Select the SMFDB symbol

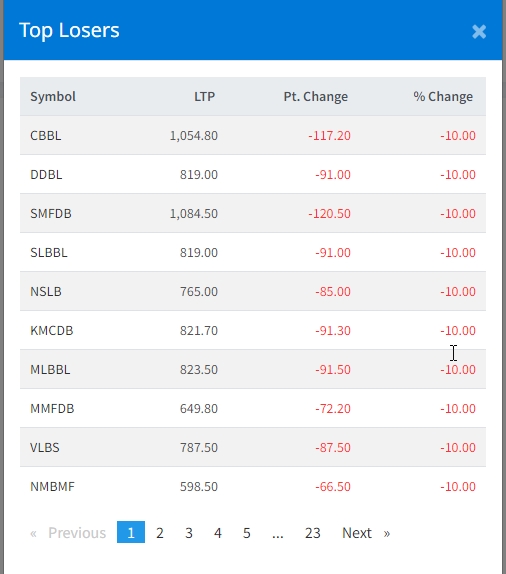(x=51, y=213)
